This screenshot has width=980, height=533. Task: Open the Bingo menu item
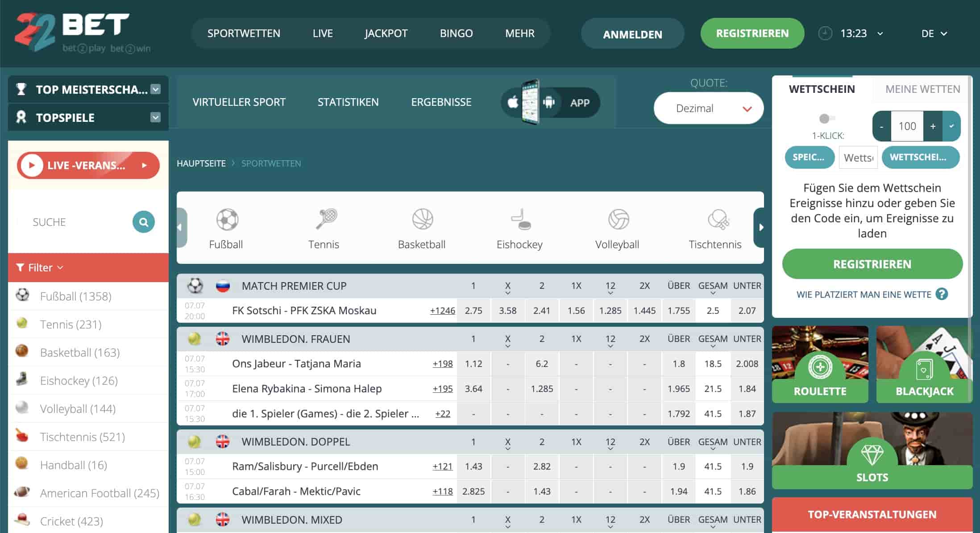[456, 33]
